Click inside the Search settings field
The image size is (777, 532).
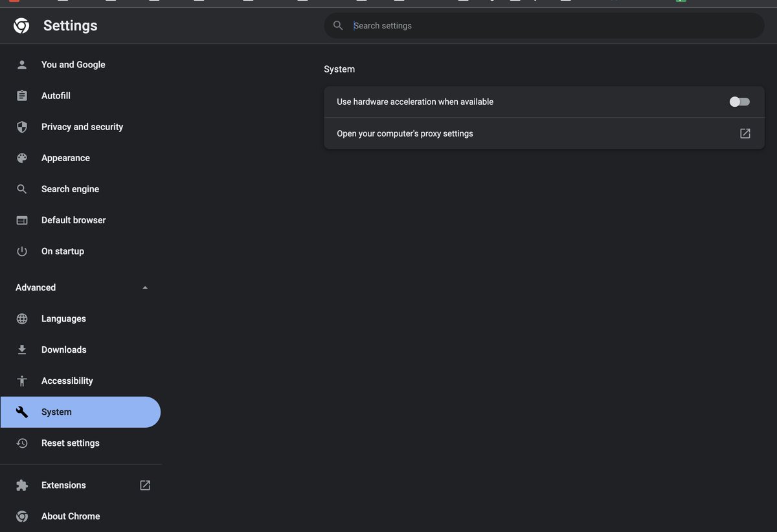[x=453, y=25]
